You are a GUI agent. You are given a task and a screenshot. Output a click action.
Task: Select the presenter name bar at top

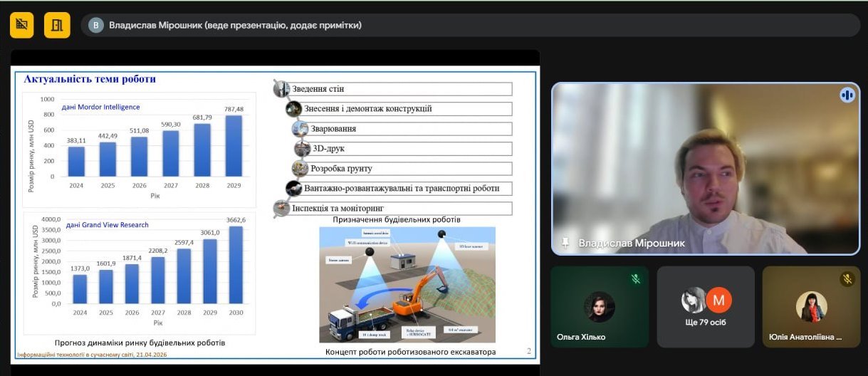[470, 25]
